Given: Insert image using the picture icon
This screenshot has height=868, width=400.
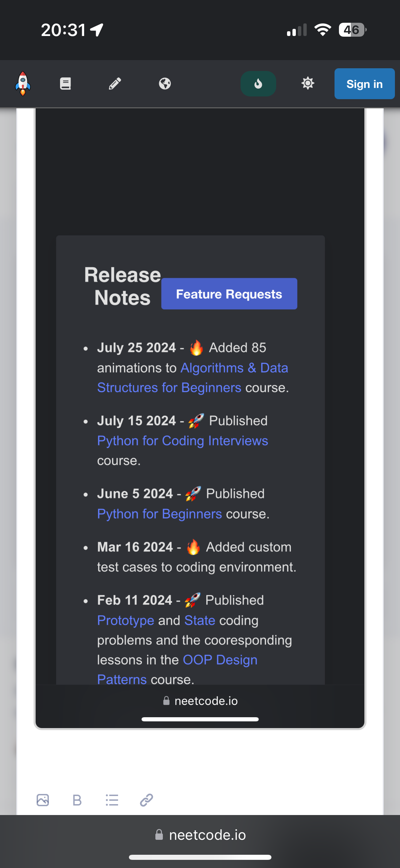Looking at the screenshot, I should (43, 800).
